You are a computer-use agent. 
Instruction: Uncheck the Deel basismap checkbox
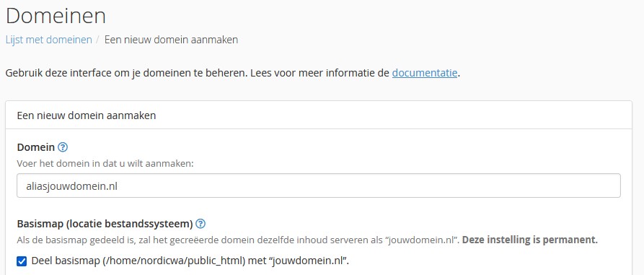22,261
